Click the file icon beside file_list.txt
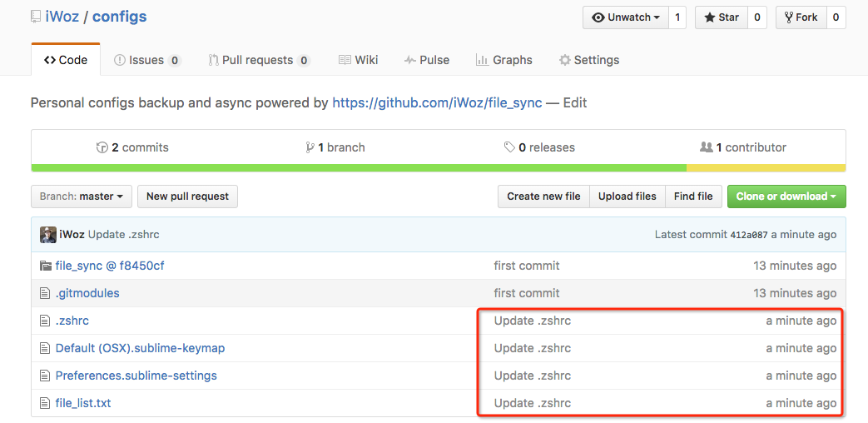The image size is (868, 423). point(46,403)
